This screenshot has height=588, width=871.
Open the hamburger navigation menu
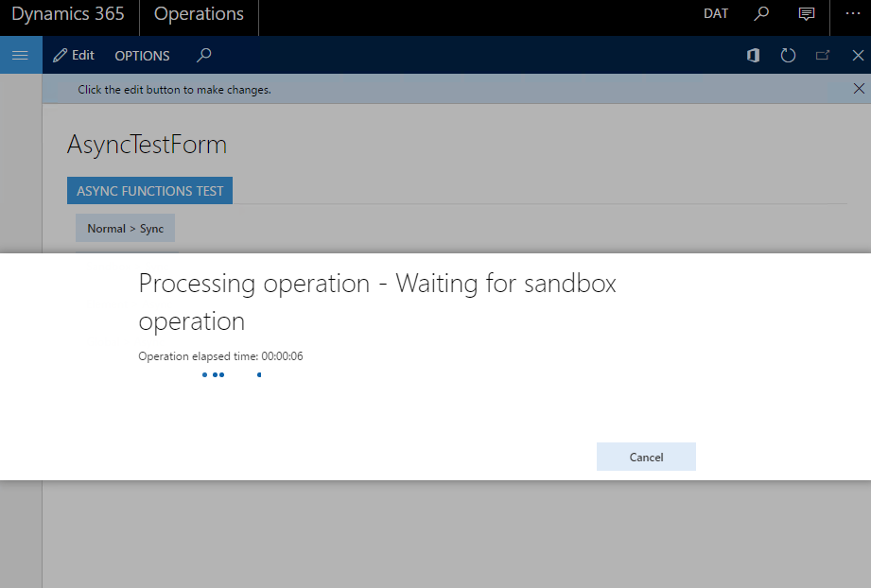coord(20,56)
